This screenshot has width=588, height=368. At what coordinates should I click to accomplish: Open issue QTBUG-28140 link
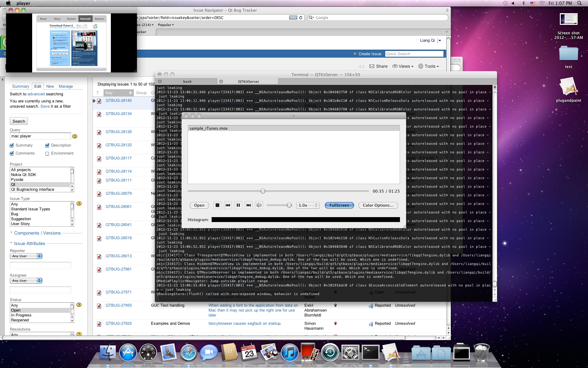119,100
